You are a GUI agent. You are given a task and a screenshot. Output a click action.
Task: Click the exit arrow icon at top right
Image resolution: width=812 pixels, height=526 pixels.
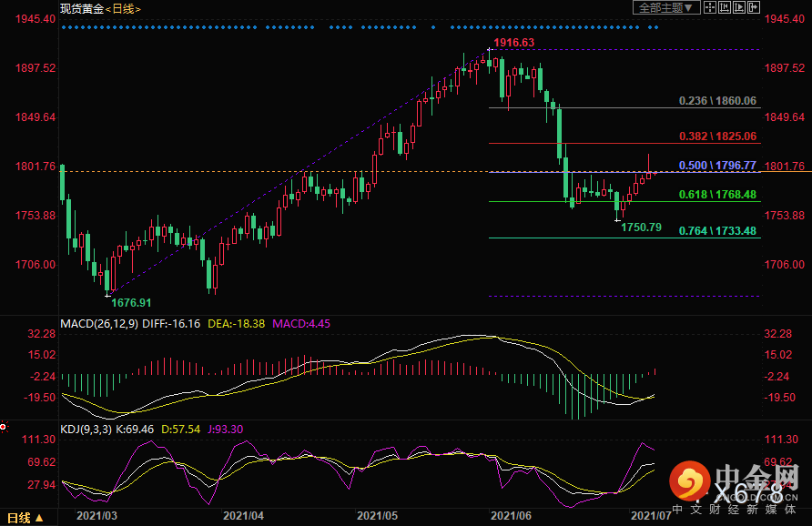[x=753, y=7]
